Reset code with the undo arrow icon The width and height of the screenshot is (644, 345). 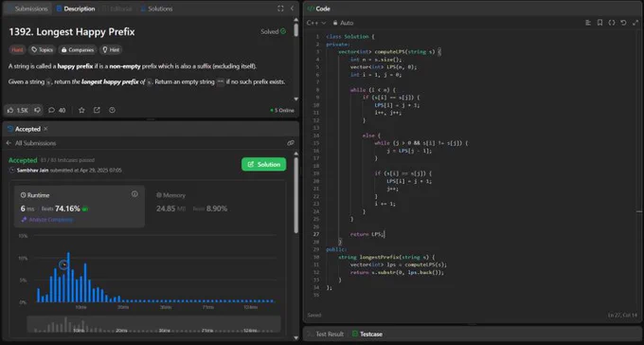(x=623, y=23)
